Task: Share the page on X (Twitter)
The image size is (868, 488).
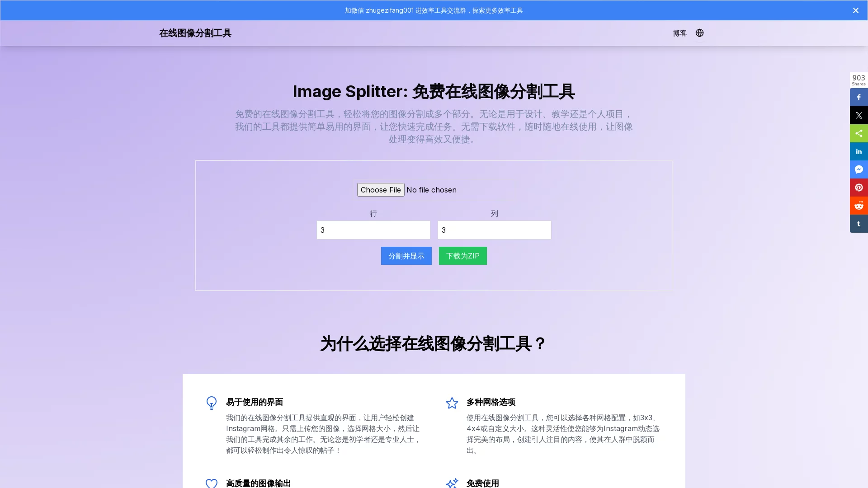Action: pyautogui.click(x=859, y=115)
